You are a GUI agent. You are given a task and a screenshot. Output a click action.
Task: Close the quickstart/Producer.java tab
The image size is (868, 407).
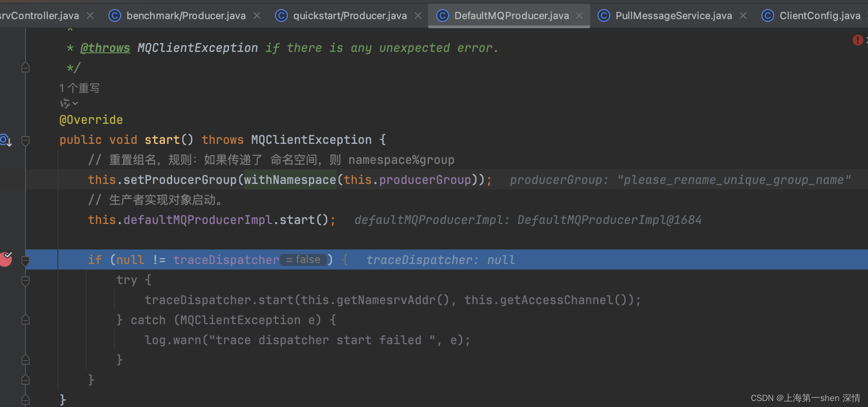(418, 15)
